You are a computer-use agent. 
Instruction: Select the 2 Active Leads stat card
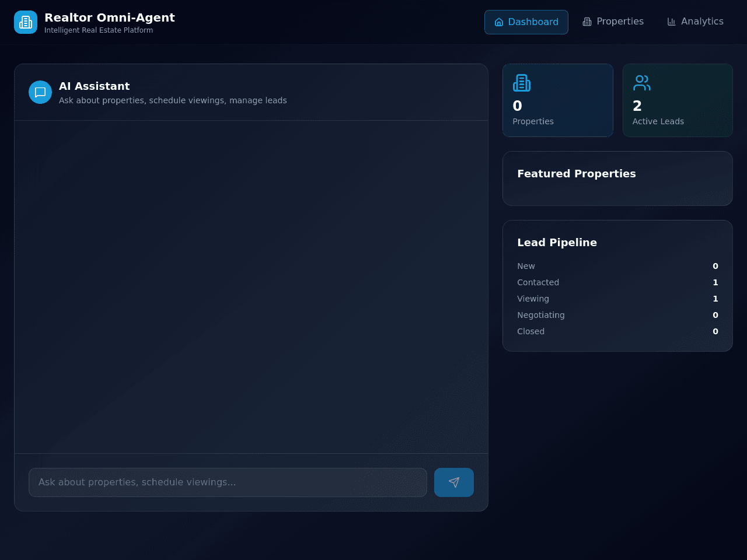point(678,100)
